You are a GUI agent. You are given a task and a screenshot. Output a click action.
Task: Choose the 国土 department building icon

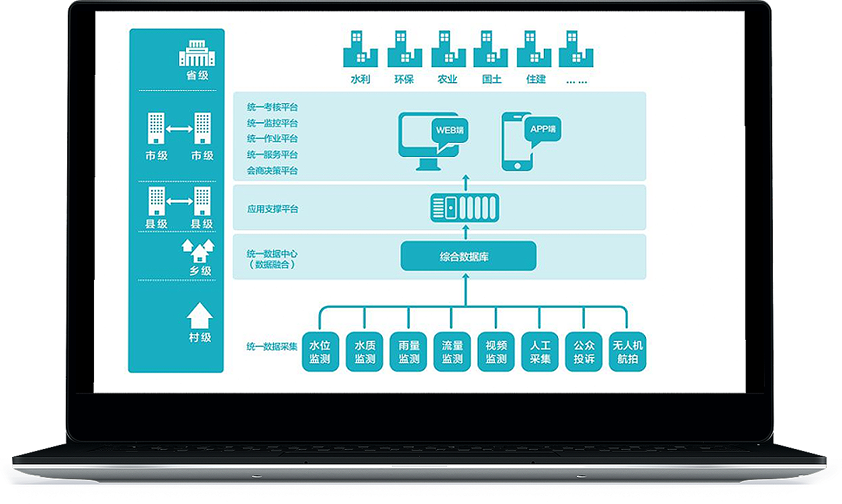pyautogui.click(x=492, y=48)
